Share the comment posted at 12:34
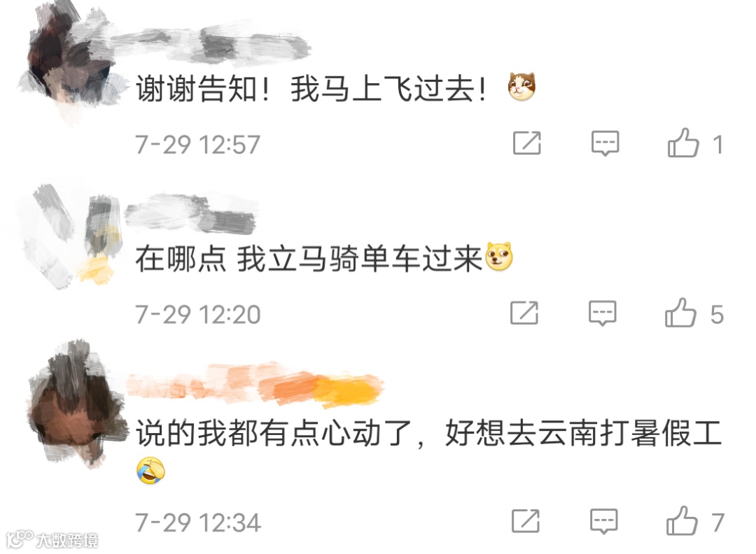Screen dimensions: 756x554 click(x=526, y=521)
